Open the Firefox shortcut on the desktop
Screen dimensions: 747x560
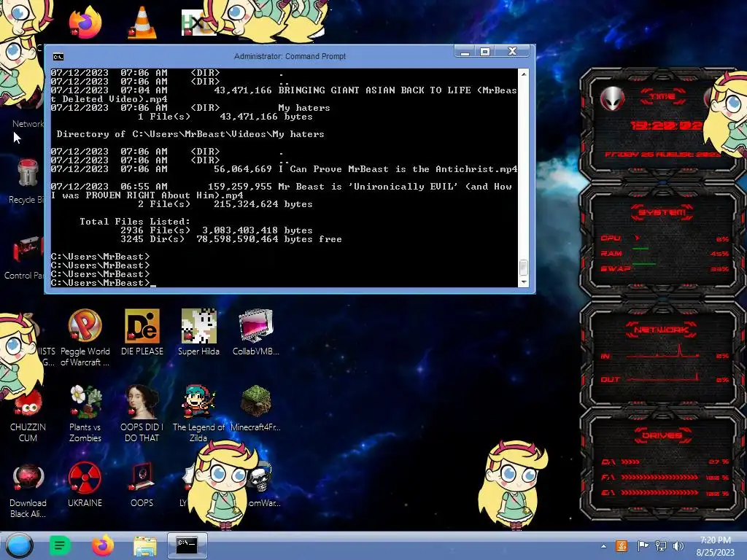pyautogui.click(x=85, y=23)
